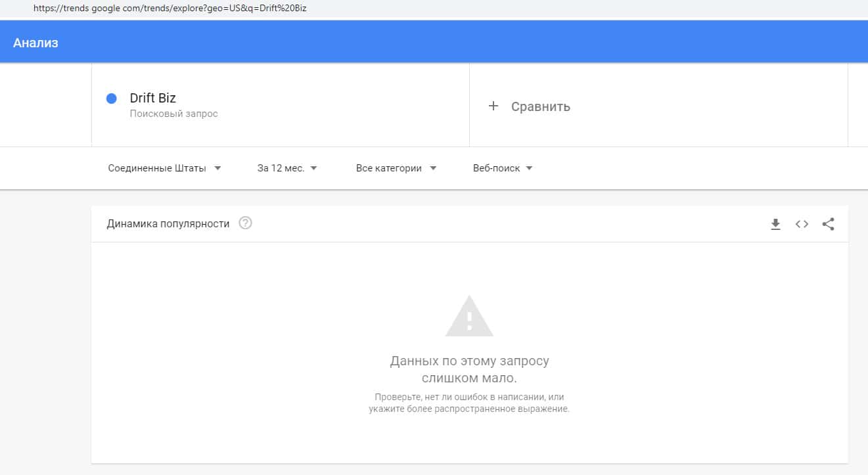Expand the Веб-поиск search type dropdown
Viewport: 868px width, 475px height.
(x=503, y=168)
